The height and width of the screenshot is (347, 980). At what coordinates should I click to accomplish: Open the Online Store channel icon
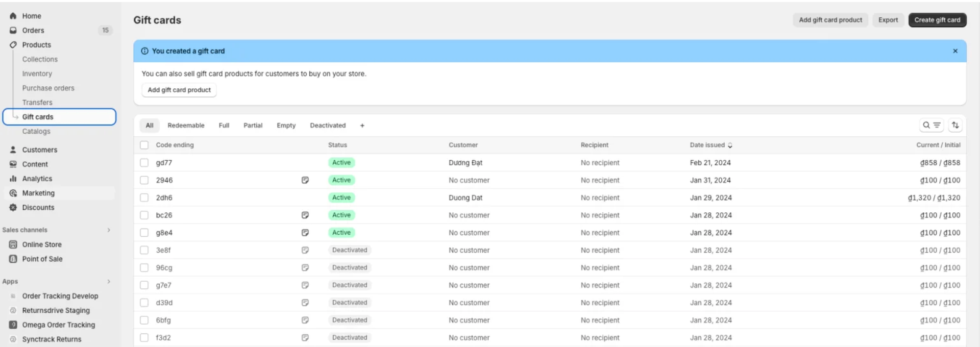click(13, 244)
